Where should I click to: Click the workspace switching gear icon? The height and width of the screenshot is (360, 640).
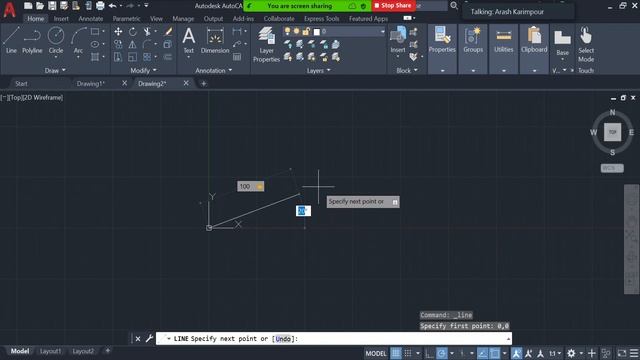point(571,353)
